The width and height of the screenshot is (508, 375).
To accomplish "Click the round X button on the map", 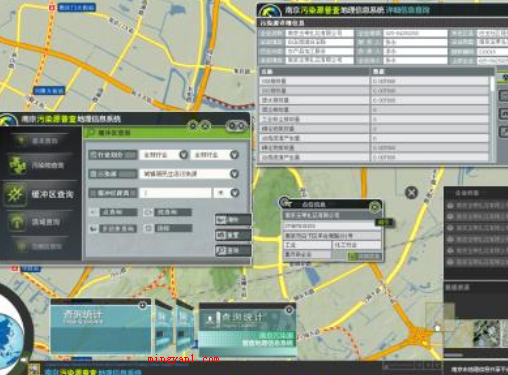I will 412,193.
